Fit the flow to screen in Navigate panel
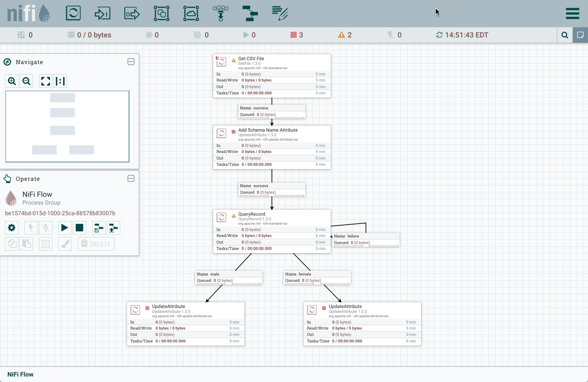 [x=45, y=81]
